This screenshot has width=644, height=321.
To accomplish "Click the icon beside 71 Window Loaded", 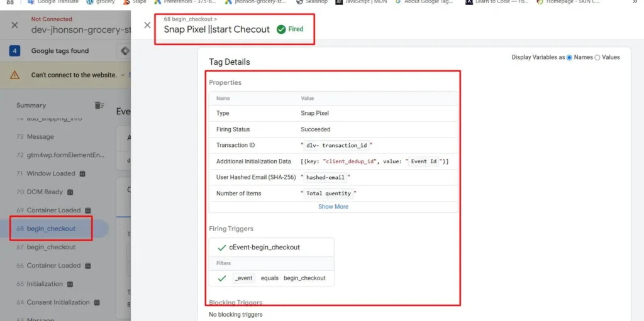I will pos(82,173).
